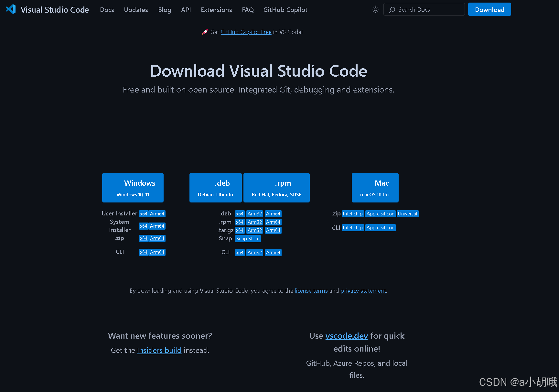559x392 pixels.
Task: Download Windows CLI Arm64
Action: 157,252
